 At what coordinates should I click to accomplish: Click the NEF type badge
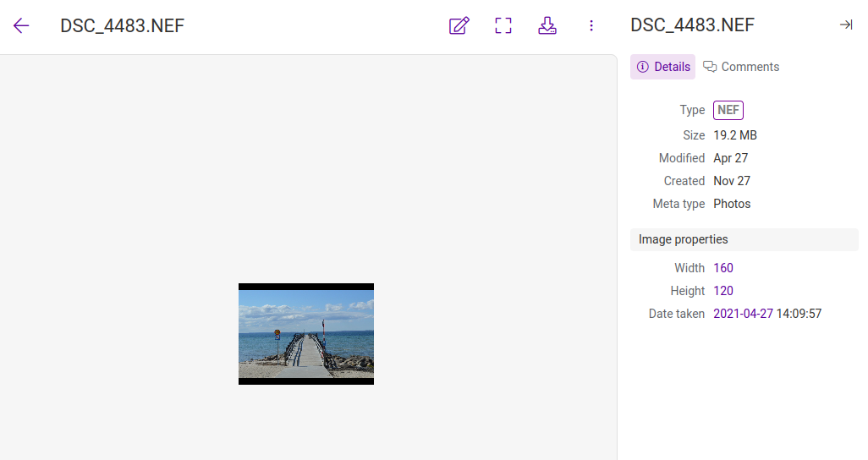pyautogui.click(x=728, y=110)
